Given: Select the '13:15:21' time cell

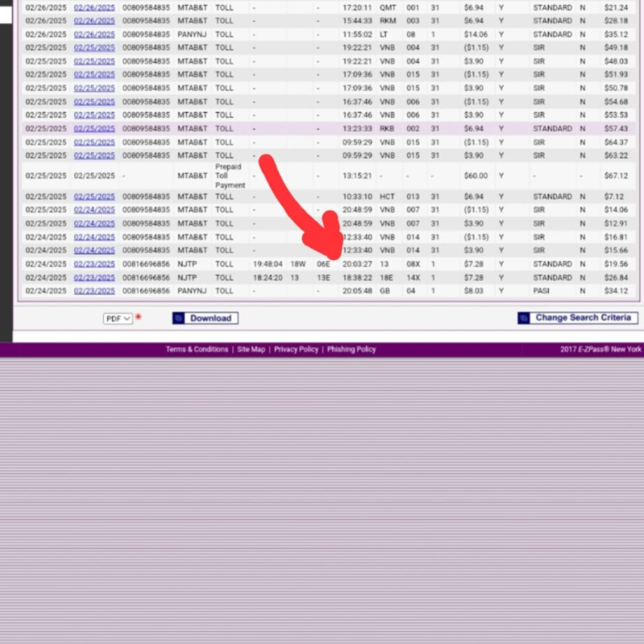Looking at the screenshot, I should point(357,175).
